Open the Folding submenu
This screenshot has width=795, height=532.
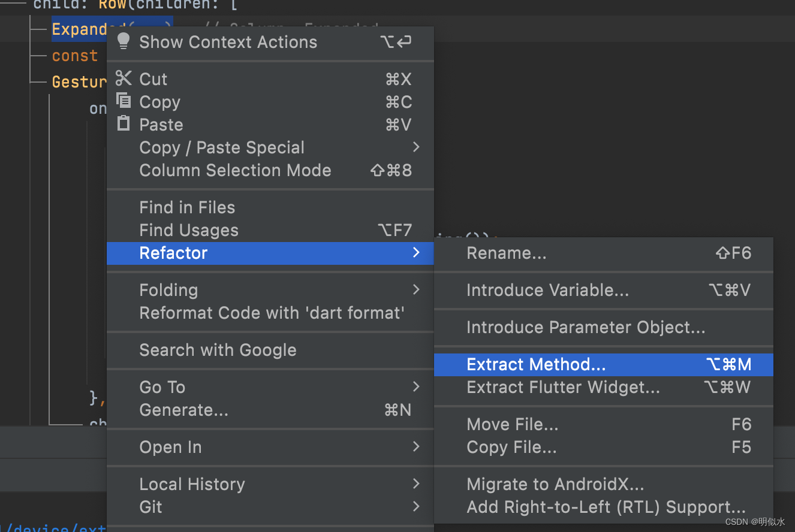270,290
